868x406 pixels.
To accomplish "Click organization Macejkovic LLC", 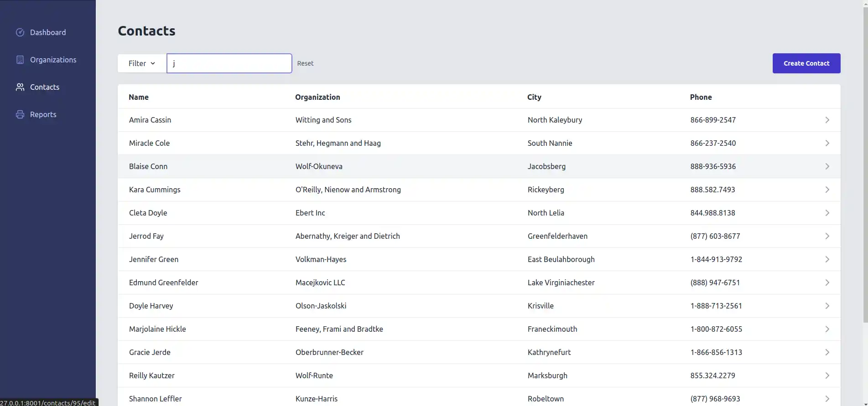I will [x=320, y=283].
